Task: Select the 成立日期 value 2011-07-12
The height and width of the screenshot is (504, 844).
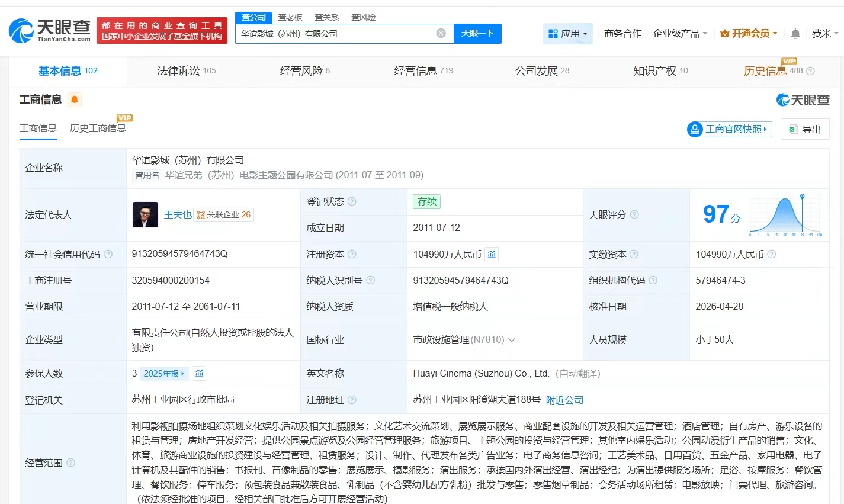Action: point(437,227)
